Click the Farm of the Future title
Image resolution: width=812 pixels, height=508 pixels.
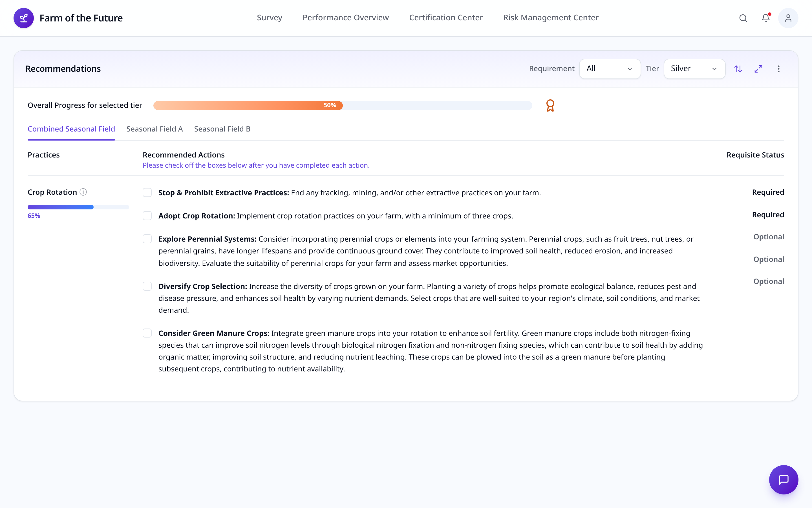(81, 18)
